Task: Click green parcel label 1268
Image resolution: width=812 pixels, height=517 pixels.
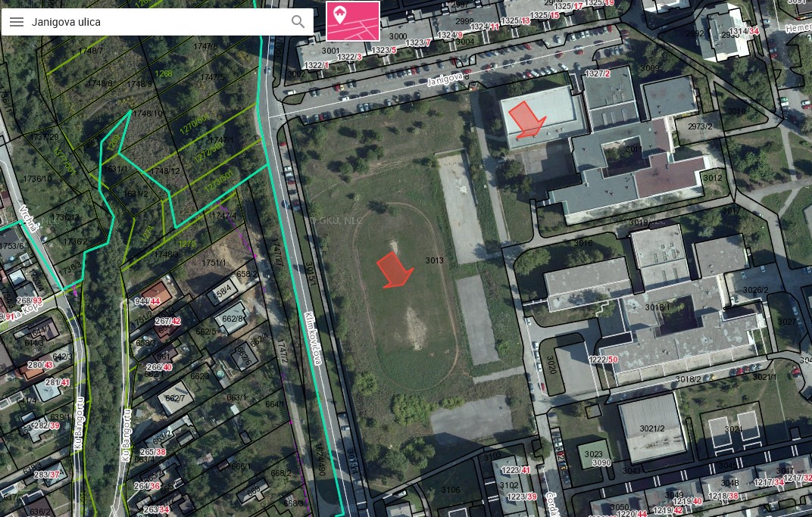Action: click(x=163, y=73)
